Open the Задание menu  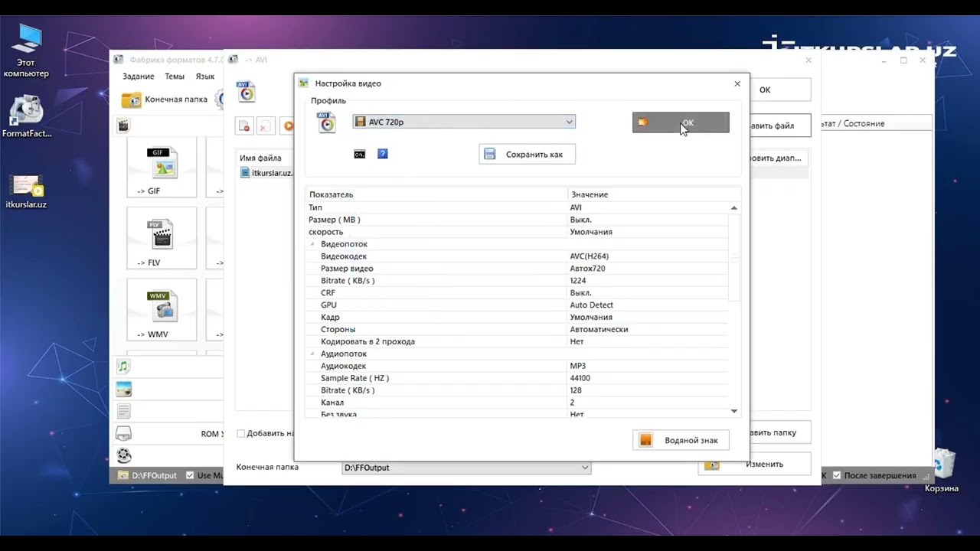click(x=139, y=77)
